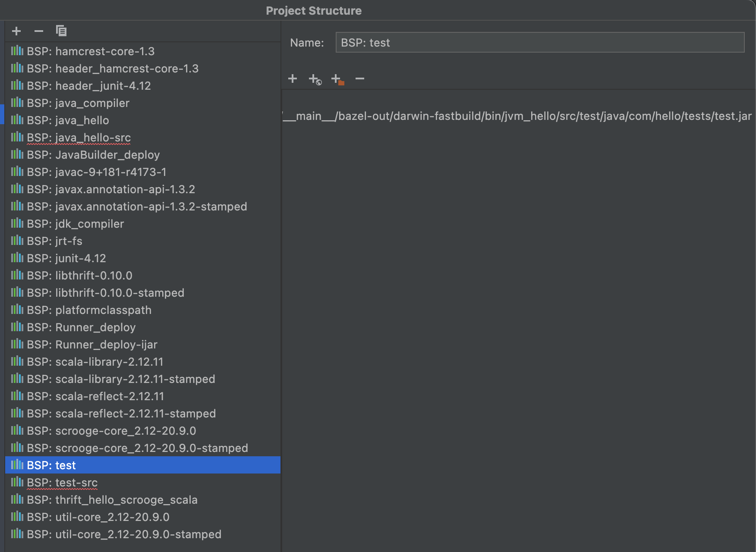The image size is (756, 552).
Task: Select the BSP: java_hello library
Action: tap(68, 120)
